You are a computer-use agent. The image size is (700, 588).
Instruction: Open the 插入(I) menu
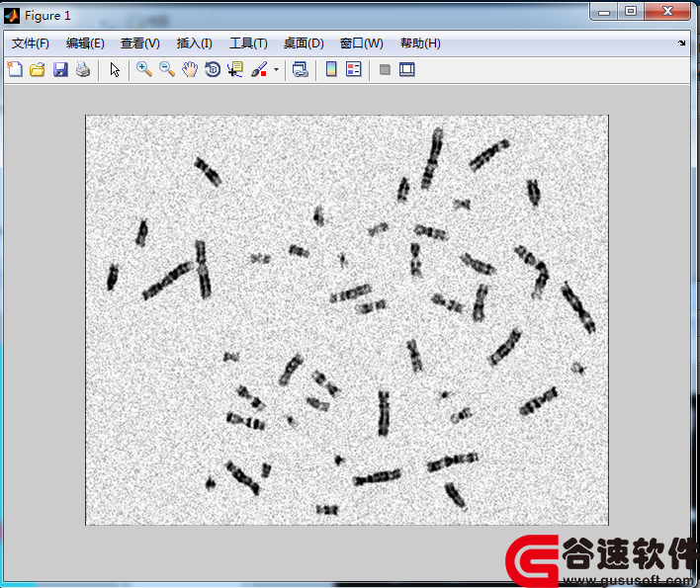195,43
